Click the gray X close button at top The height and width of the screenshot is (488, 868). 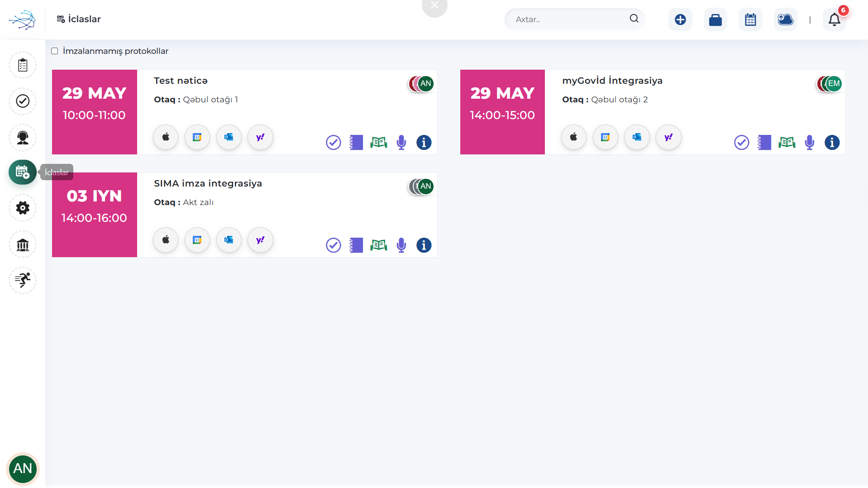pos(434,6)
